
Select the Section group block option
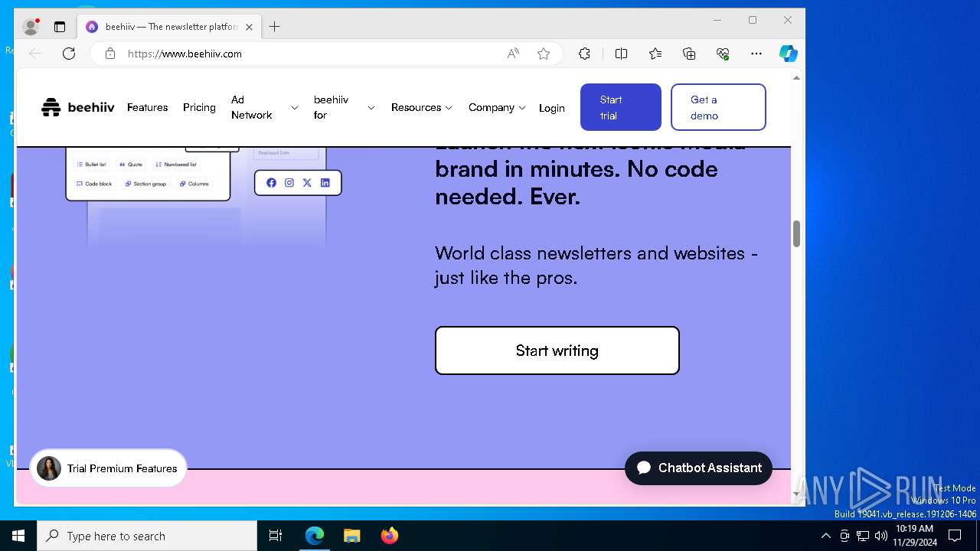pos(146,184)
